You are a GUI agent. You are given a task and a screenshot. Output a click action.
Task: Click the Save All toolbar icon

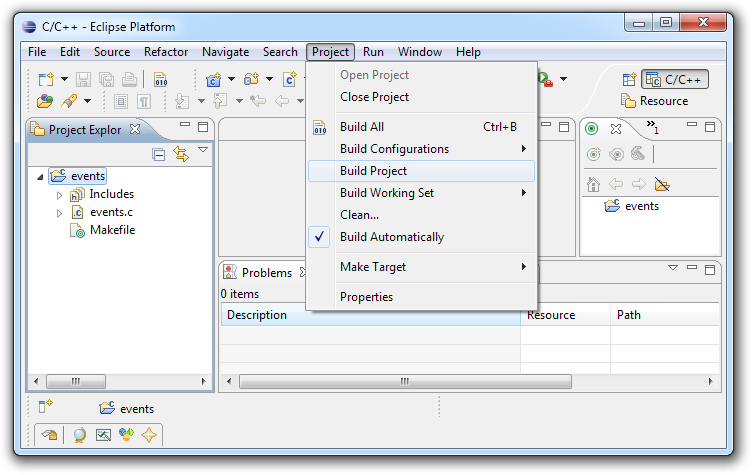(x=106, y=79)
